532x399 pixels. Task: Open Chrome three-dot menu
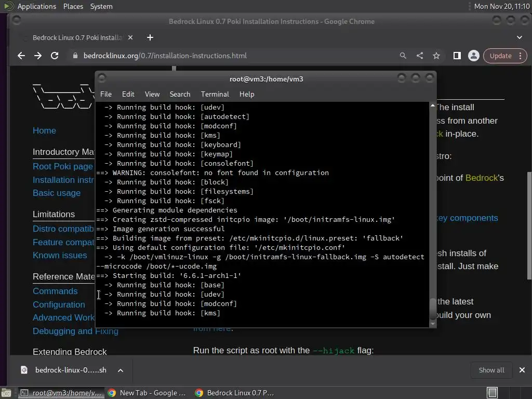521,56
